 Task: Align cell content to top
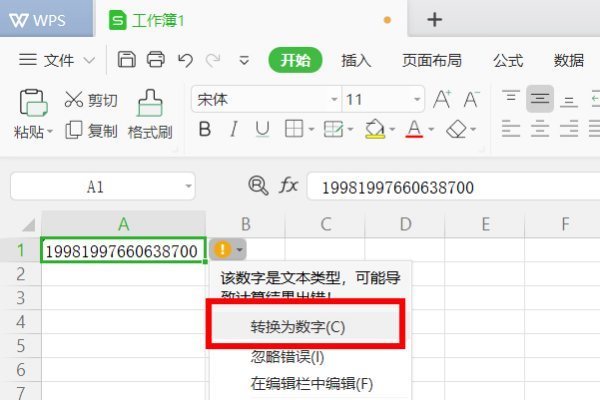pyautogui.click(x=511, y=98)
